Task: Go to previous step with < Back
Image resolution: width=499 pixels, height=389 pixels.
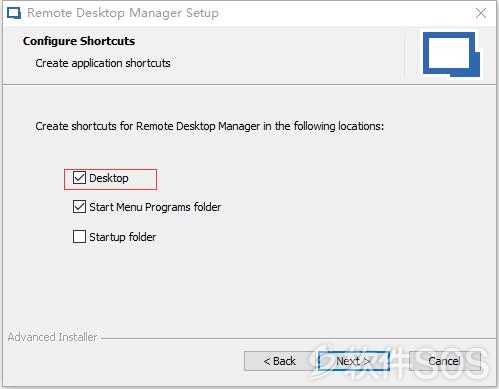Action: point(279,361)
